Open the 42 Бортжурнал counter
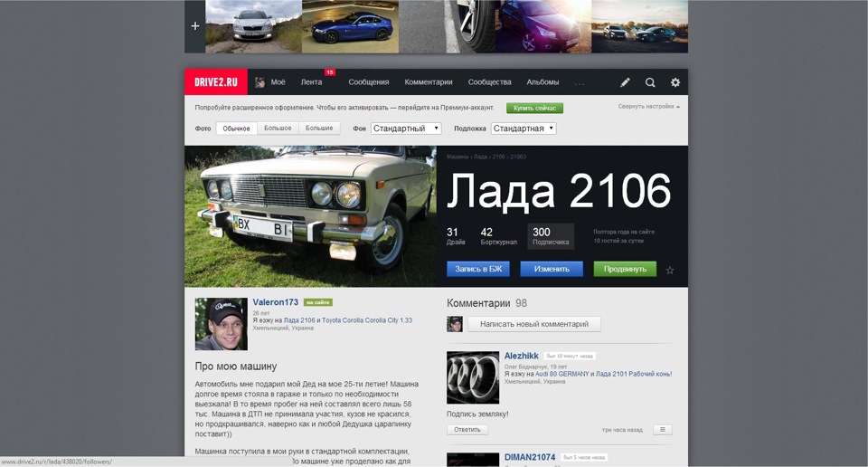This screenshot has width=868, height=467. coord(498,236)
